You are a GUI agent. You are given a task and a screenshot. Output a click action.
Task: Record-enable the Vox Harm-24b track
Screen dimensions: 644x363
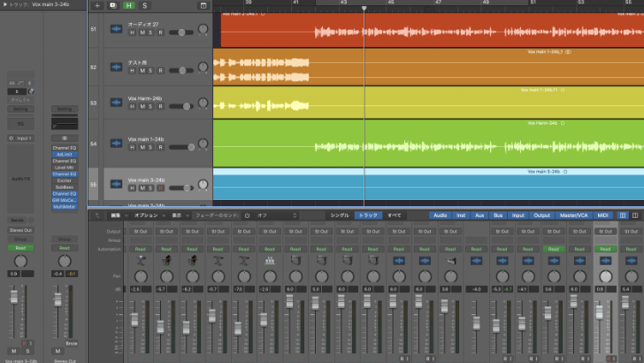click(161, 106)
